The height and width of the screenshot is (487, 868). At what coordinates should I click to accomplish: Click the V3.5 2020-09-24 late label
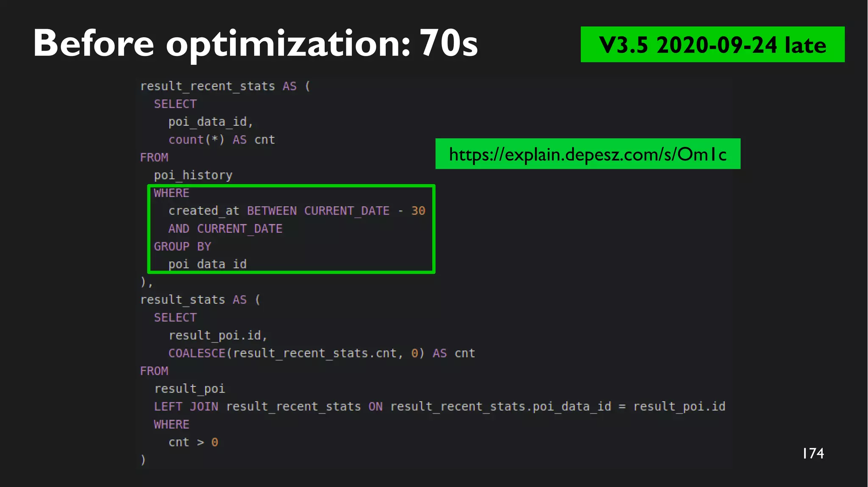point(712,45)
